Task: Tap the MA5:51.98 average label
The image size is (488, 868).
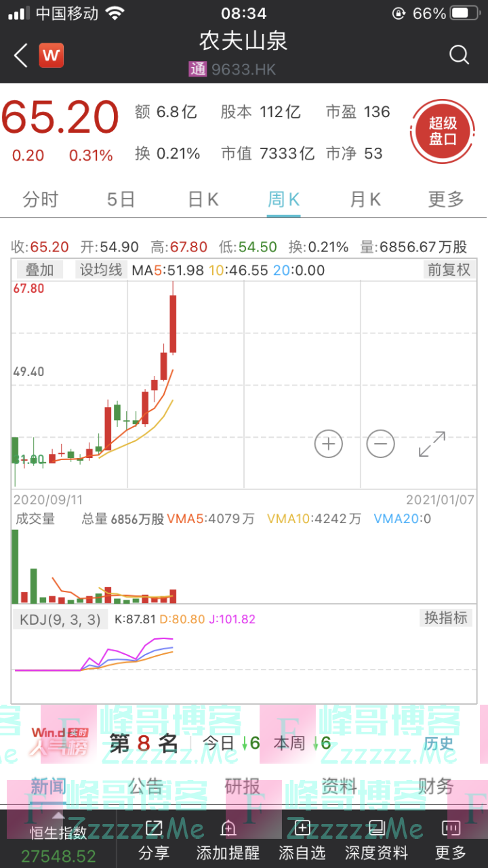Action: tap(168, 270)
